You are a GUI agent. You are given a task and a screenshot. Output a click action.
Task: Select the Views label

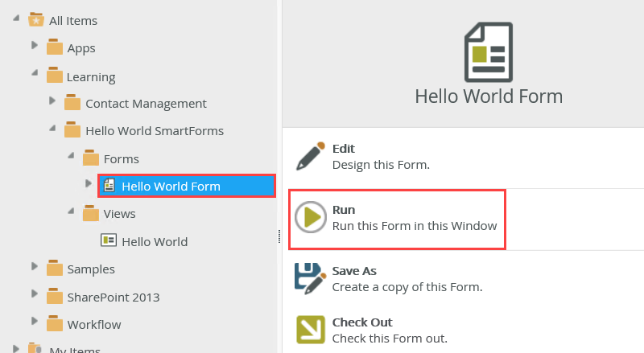coord(119,214)
